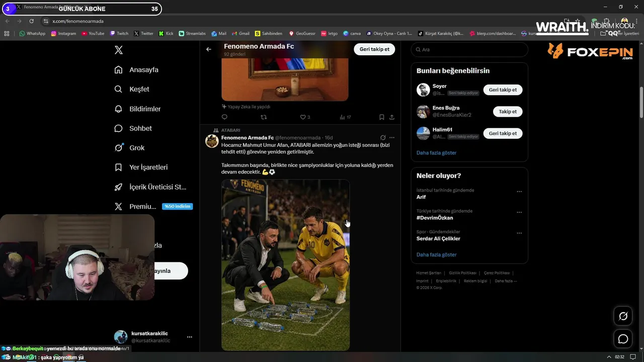Click the view stats icon showing 17
This screenshot has width=644, height=362.
coord(345,117)
